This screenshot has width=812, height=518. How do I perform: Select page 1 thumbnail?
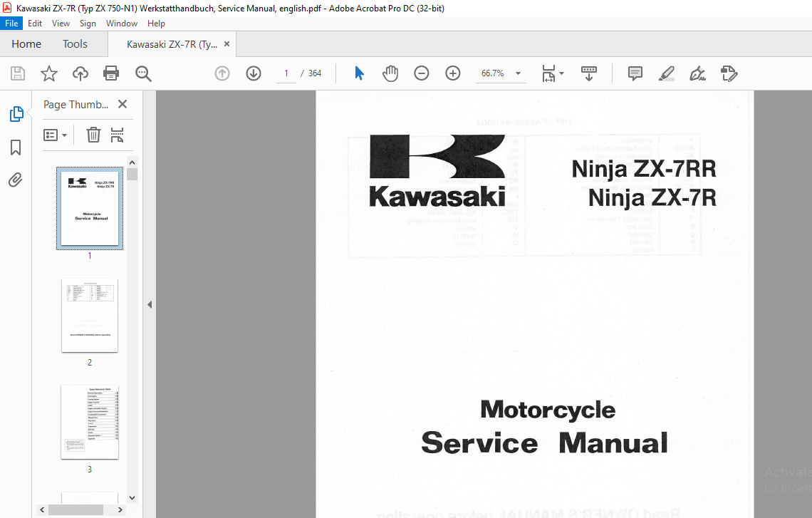tap(90, 208)
